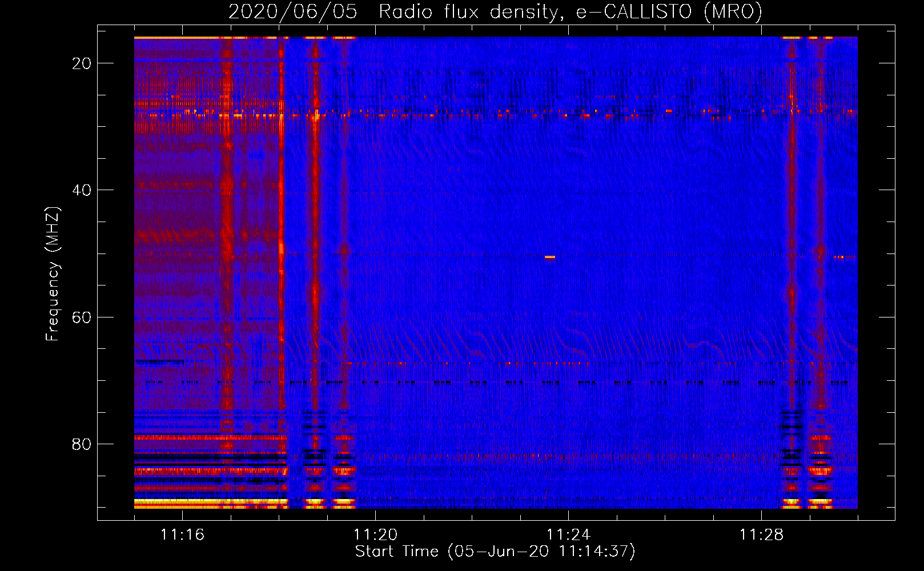Click the '80' frequency tick label
Image resolution: width=924 pixels, height=571 pixels.
82,444
